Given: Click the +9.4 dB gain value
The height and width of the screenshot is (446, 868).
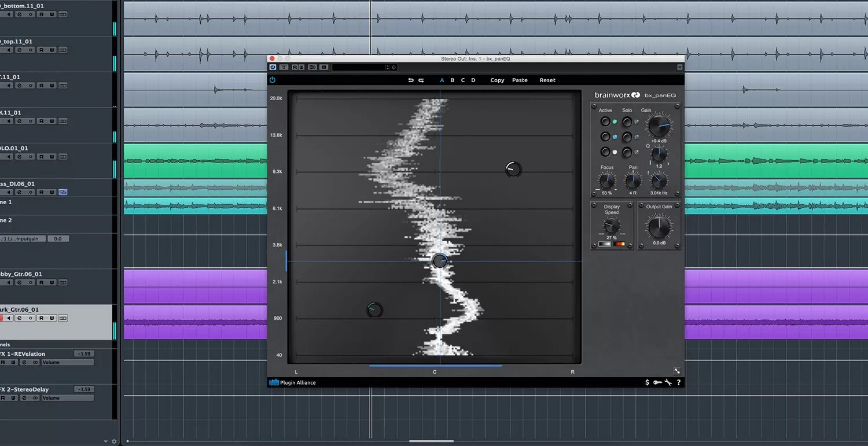Looking at the screenshot, I should pos(659,141).
